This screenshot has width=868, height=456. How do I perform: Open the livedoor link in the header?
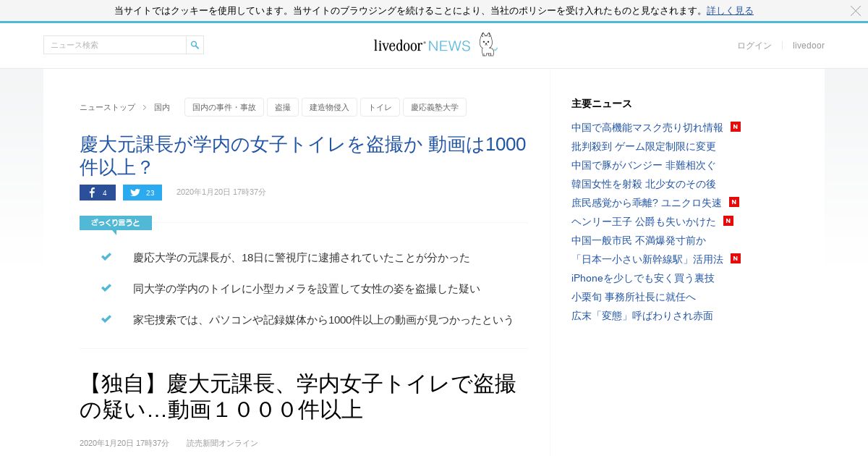click(809, 46)
